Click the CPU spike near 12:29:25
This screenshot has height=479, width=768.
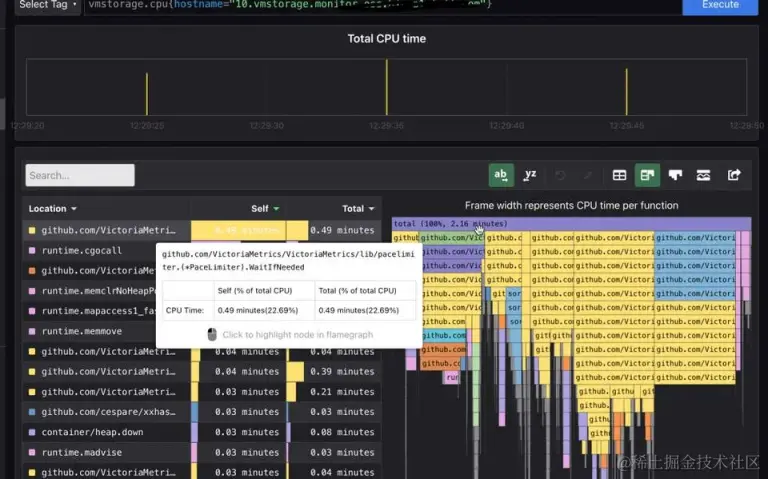coord(146,94)
